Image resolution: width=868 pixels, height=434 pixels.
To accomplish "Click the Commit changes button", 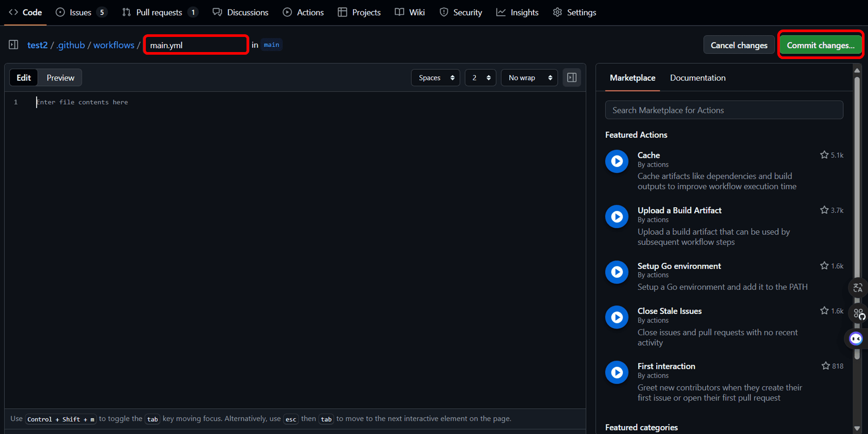I will click(x=820, y=45).
